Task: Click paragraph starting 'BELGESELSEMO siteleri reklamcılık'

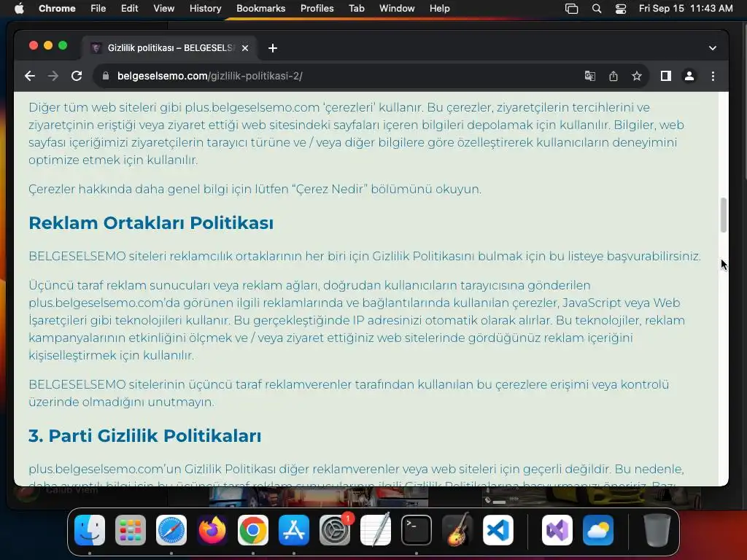Action: (x=365, y=256)
